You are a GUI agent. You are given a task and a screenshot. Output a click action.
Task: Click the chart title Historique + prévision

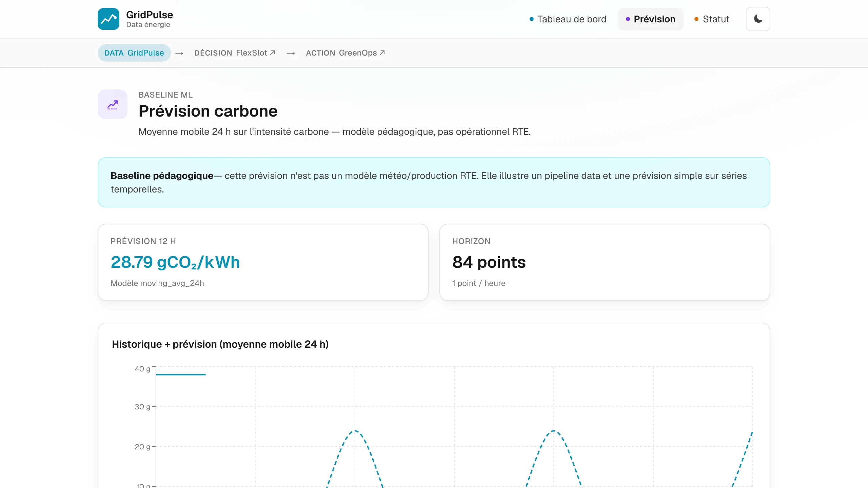220,344
